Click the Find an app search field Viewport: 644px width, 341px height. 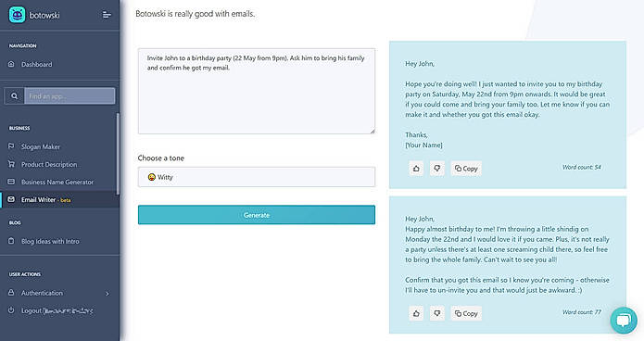(x=69, y=96)
